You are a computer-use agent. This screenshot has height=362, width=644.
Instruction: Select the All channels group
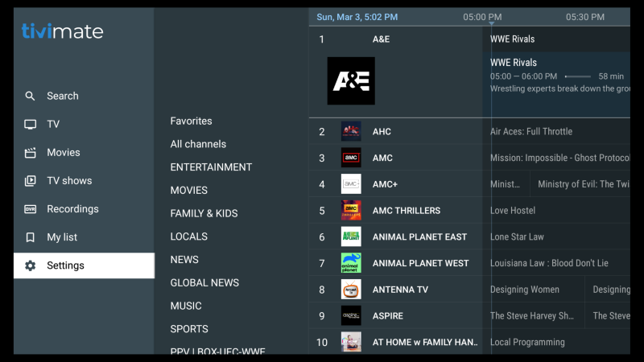tap(198, 144)
